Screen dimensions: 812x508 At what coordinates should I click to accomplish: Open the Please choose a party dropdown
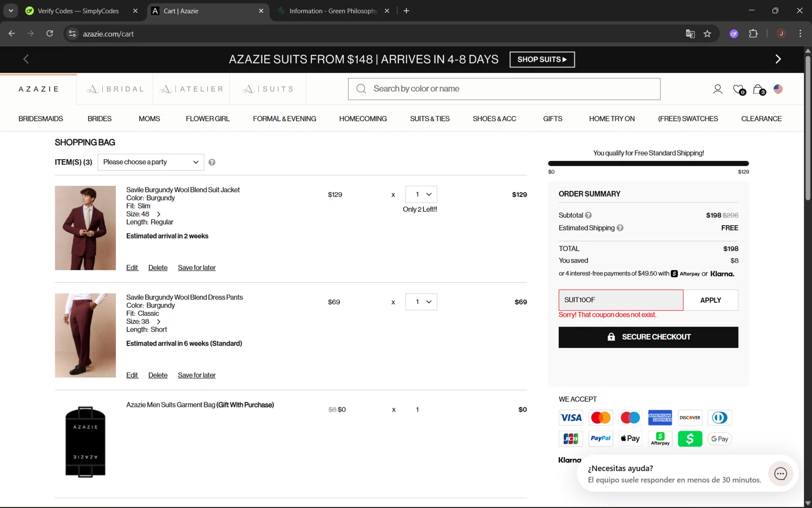tap(151, 162)
